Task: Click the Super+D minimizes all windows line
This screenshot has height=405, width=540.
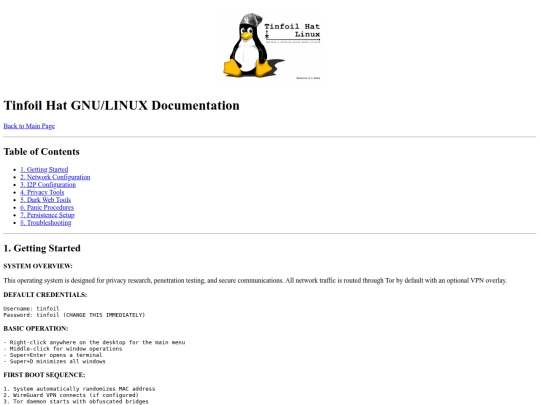Action: (x=54, y=362)
